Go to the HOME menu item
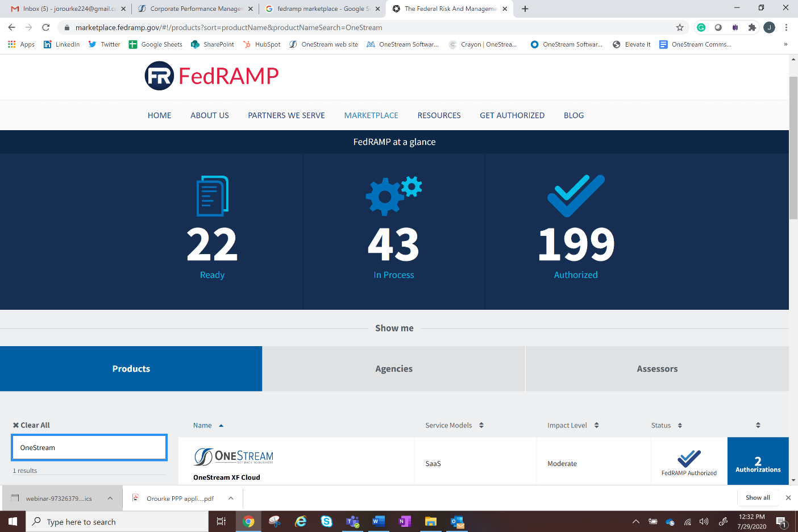The image size is (798, 532). (x=160, y=115)
